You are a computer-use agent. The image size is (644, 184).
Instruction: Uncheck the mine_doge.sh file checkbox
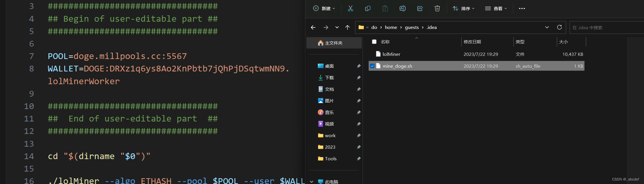click(x=372, y=66)
